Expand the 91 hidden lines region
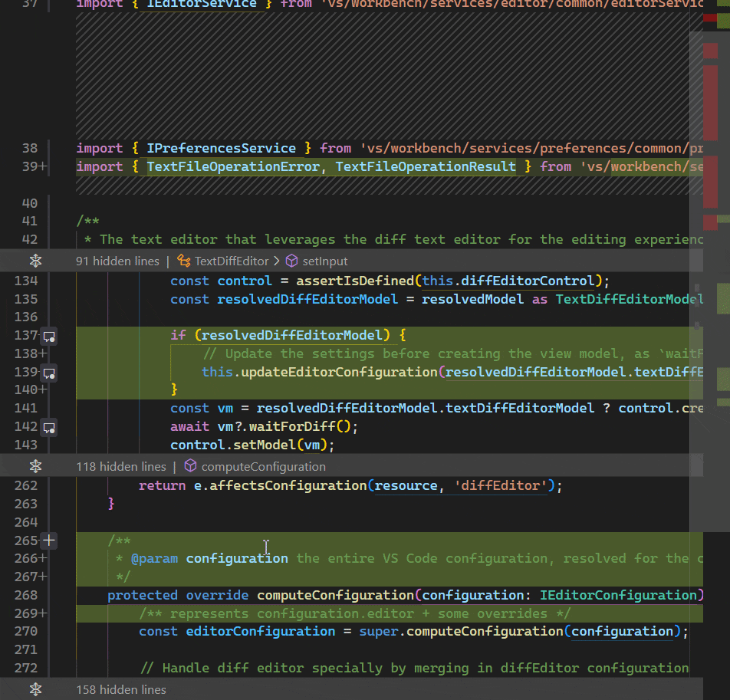Viewport: 730px width, 700px height. (x=117, y=261)
